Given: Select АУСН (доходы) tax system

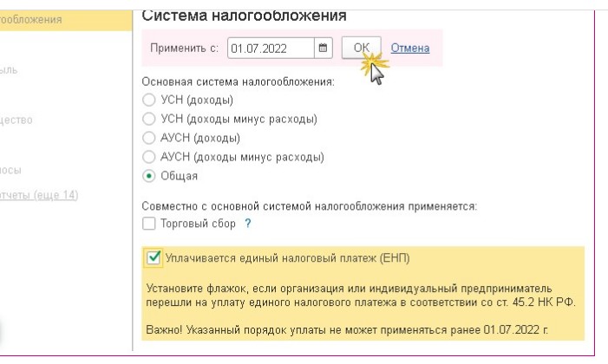Looking at the screenshot, I should pyautogui.click(x=147, y=138).
